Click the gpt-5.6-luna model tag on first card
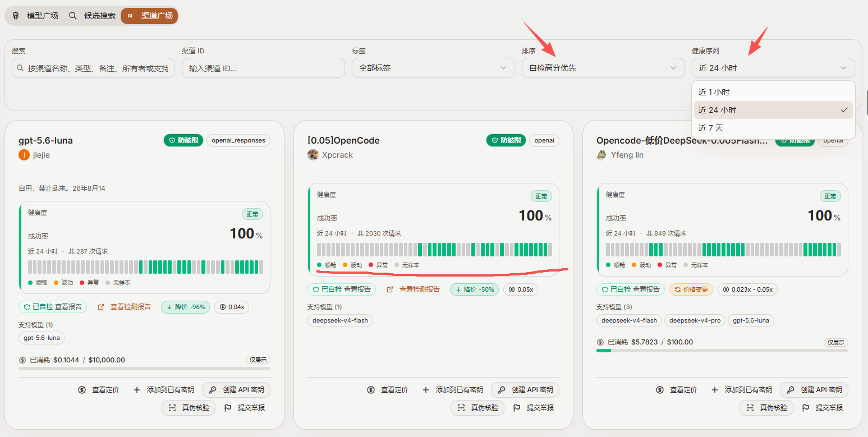 coord(42,338)
